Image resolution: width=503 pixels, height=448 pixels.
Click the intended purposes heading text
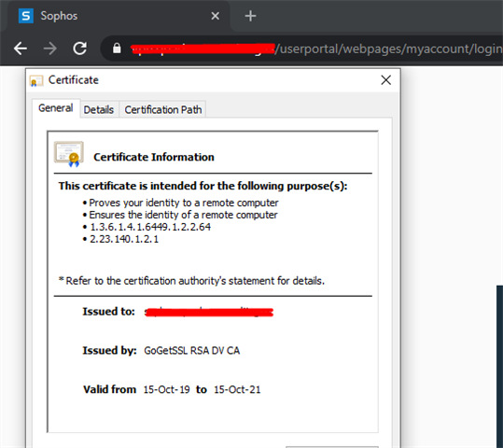[x=203, y=186]
